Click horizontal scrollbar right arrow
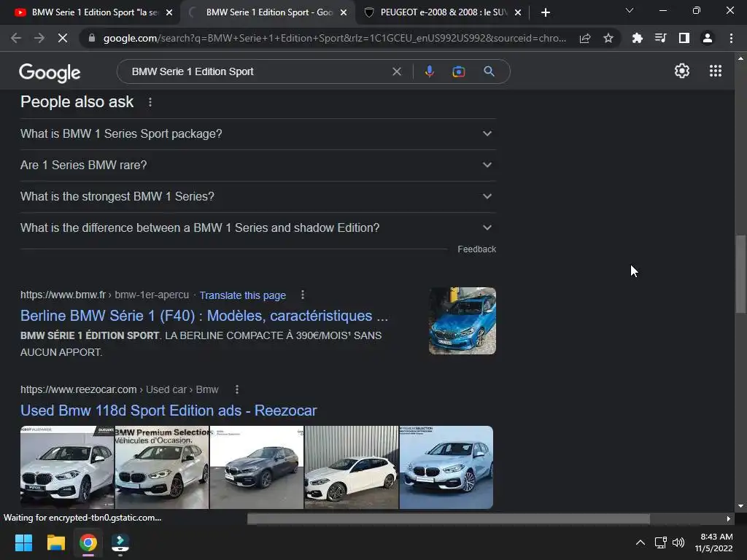 (729, 518)
